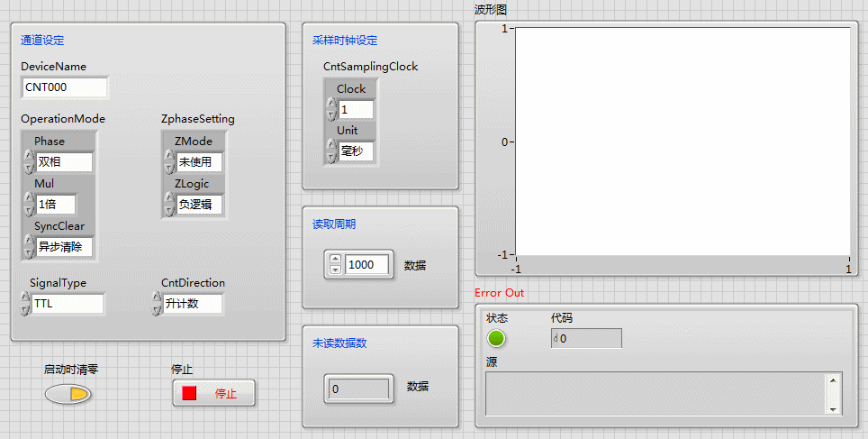
Task: Open the Unit selector showing 毫秒
Action: point(356,151)
